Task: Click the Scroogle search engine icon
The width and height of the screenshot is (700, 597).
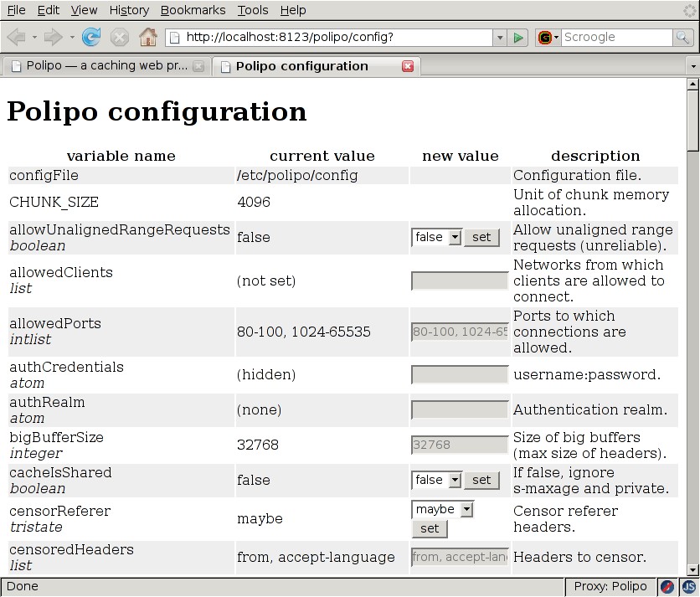Action: [x=547, y=38]
